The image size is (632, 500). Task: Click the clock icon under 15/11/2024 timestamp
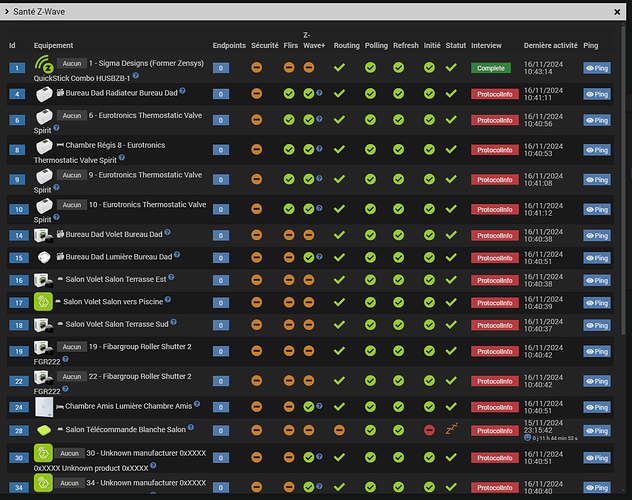click(527, 438)
